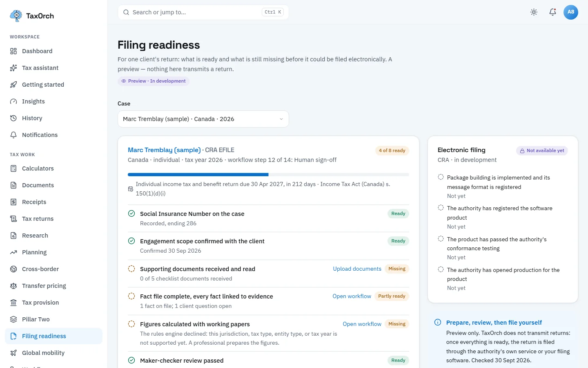This screenshot has width=588, height=368.
Task: Click the TaxOrch logo icon
Action: pos(16,16)
